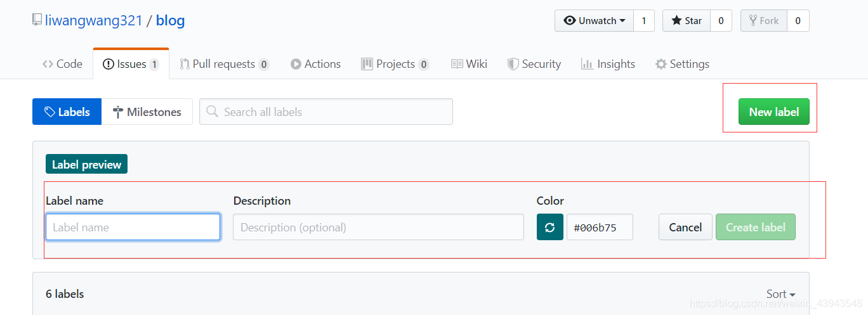This screenshot has width=868, height=315.
Task: Click the Code brackets icon
Action: coord(48,64)
